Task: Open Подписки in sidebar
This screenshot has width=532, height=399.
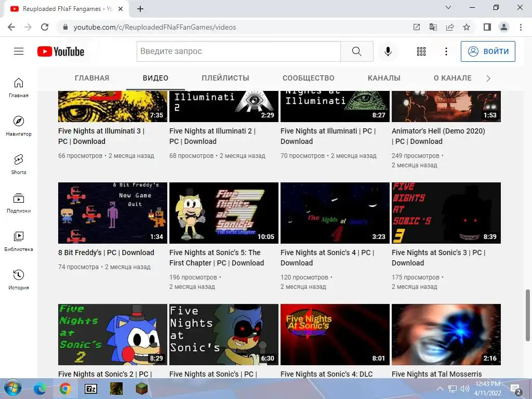Action: [19, 203]
